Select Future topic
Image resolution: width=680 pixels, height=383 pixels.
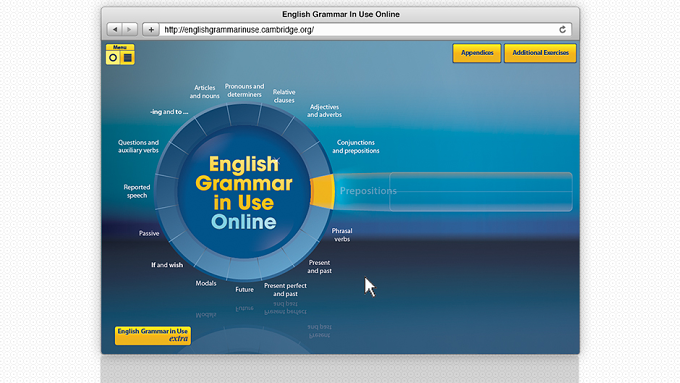click(x=244, y=289)
